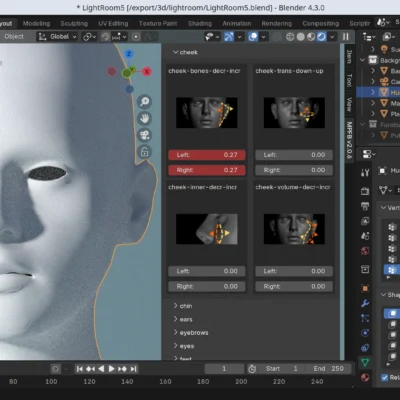Screen dimensions: 400x400
Task: Open the Render properties tab icon
Action: coord(365,191)
